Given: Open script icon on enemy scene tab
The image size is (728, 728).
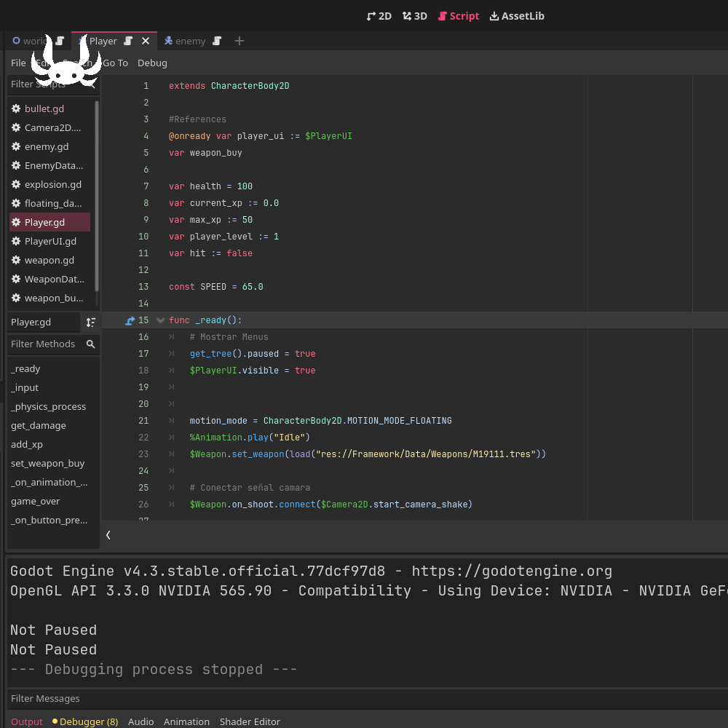Looking at the screenshot, I should (217, 41).
